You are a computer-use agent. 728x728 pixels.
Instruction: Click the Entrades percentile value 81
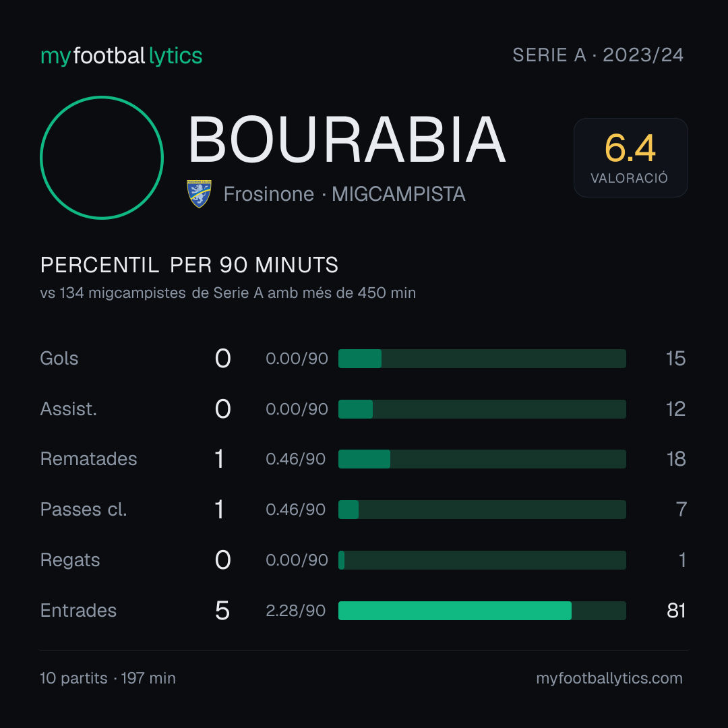(x=676, y=611)
